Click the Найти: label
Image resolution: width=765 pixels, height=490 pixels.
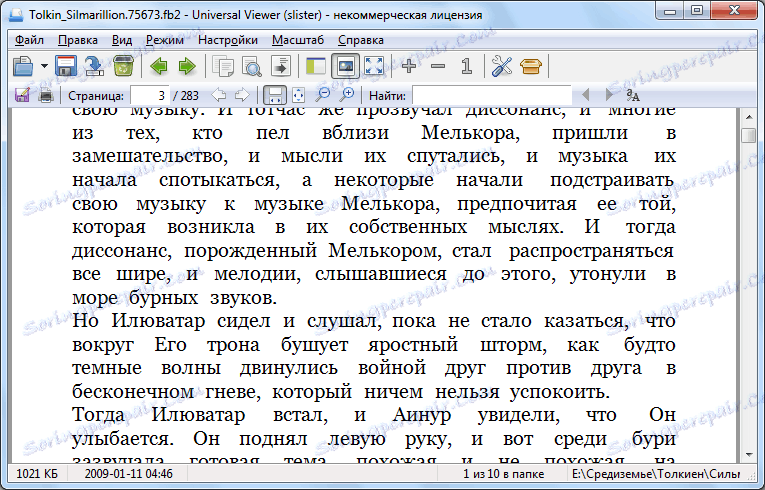387,95
